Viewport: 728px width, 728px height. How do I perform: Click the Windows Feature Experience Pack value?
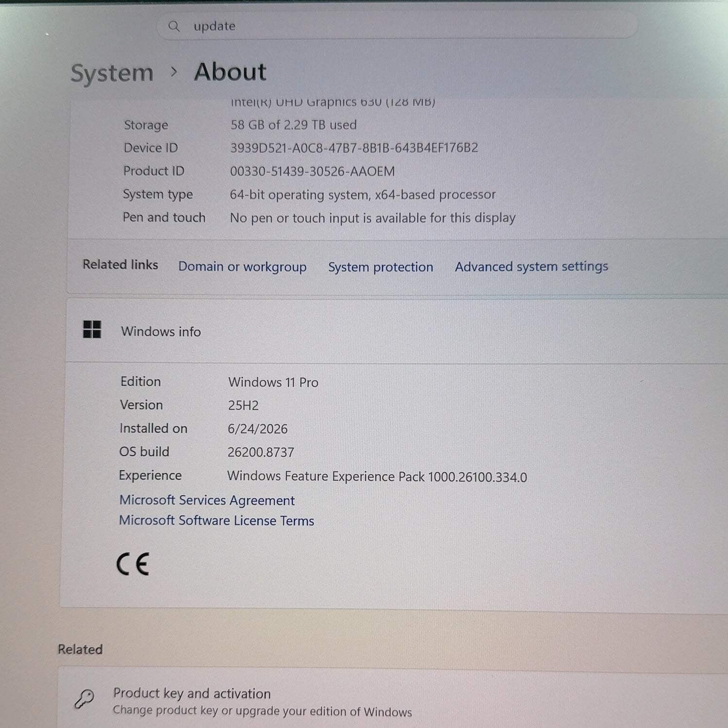click(x=377, y=476)
